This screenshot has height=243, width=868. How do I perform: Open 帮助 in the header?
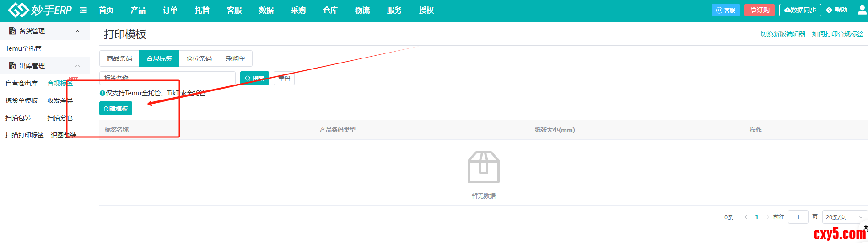pos(837,10)
